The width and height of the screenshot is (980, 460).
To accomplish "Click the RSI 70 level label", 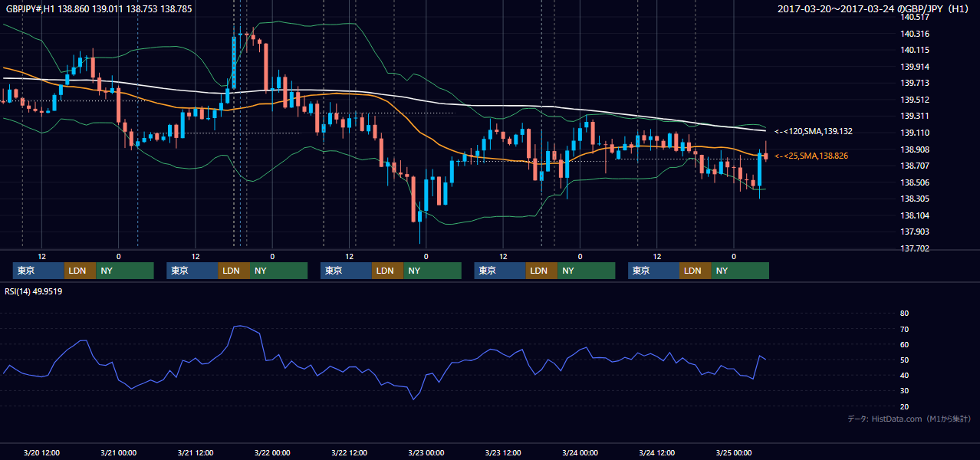I will (x=904, y=329).
